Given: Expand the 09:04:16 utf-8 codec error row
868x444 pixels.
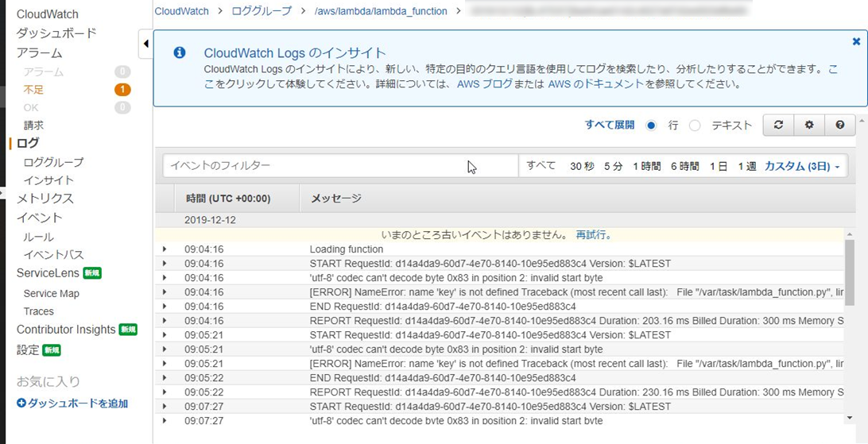Looking at the screenshot, I should 165,278.
